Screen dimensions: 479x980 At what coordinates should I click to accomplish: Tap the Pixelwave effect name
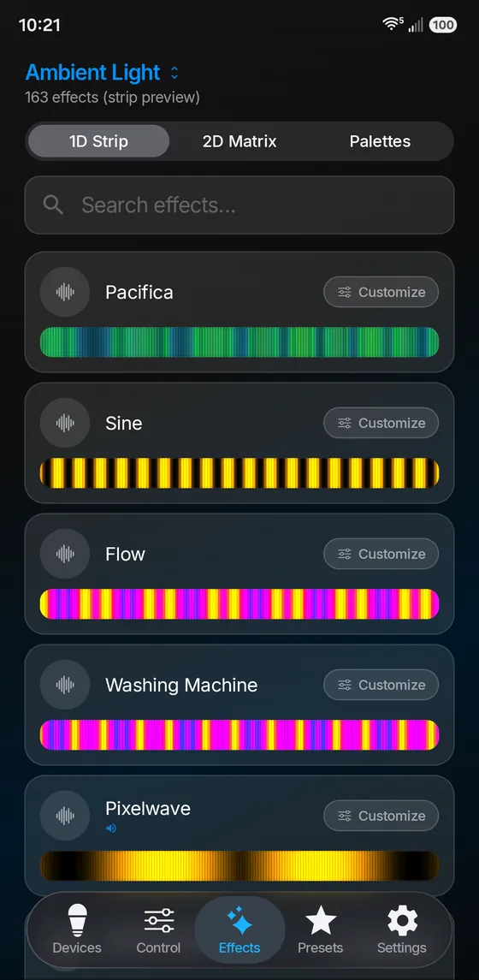coord(148,809)
